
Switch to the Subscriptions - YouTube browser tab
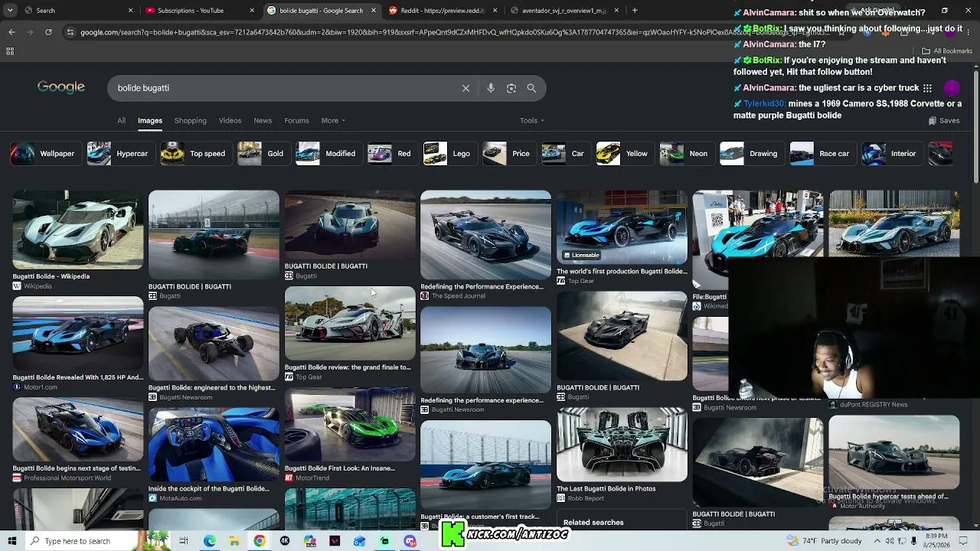click(x=198, y=11)
